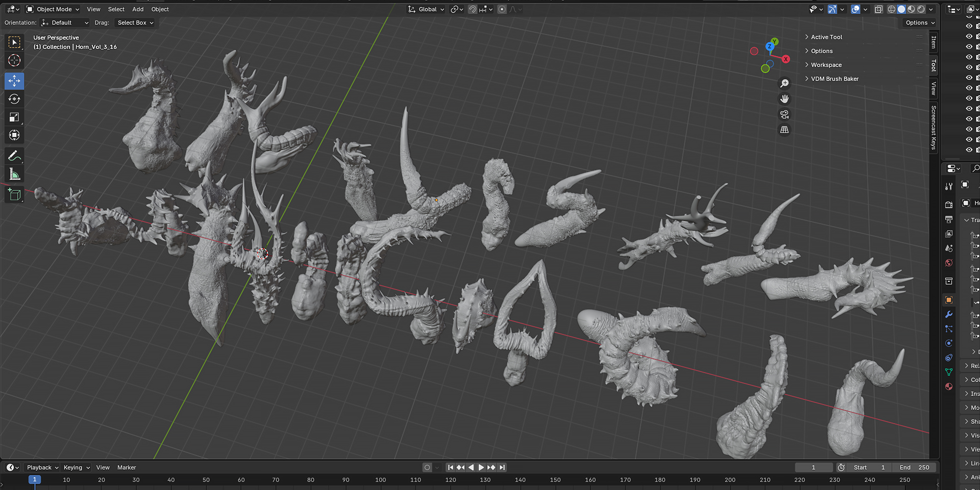Click frame 100 on the timeline
The width and height of the screenshot is (980, 490).
pos(381,480)
